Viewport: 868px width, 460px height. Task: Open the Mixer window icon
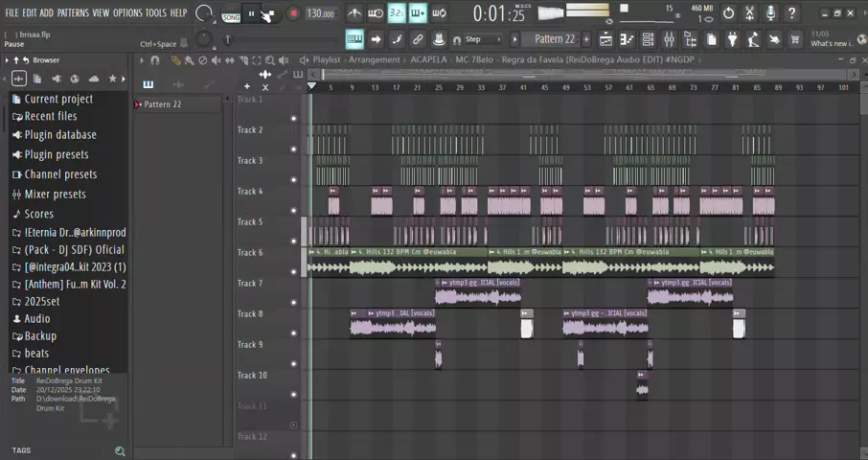(670, 39)
